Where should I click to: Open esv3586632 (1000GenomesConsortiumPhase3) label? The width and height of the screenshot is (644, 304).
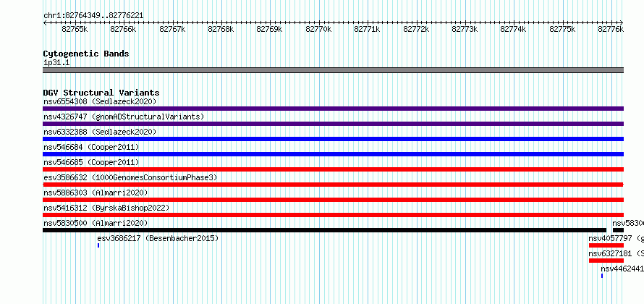(x=130, y=177)
